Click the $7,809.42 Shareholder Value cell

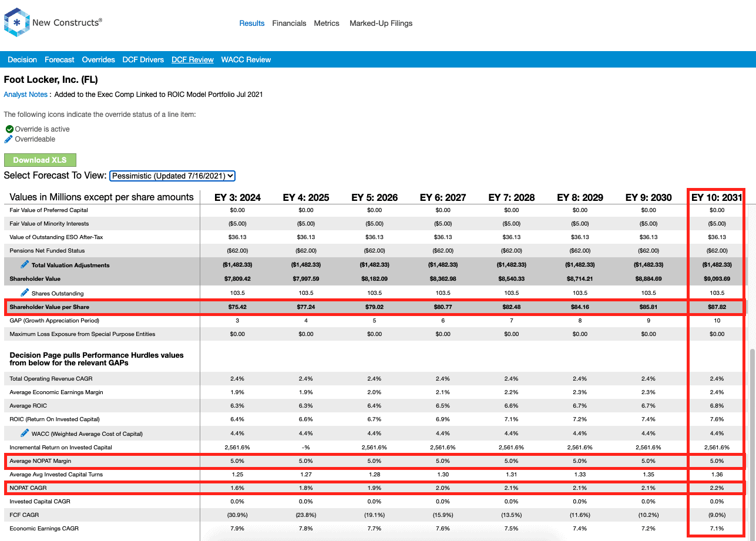[237, 279]
